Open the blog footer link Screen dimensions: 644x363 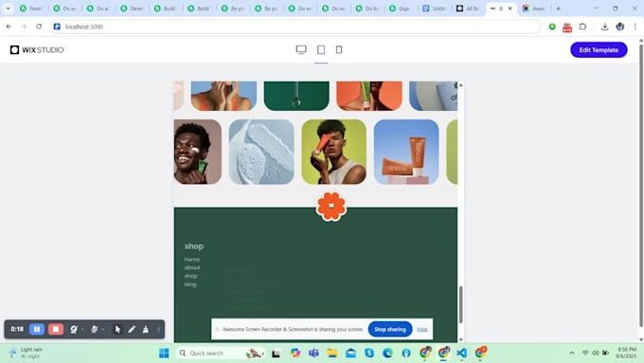[x=190, y=284]
